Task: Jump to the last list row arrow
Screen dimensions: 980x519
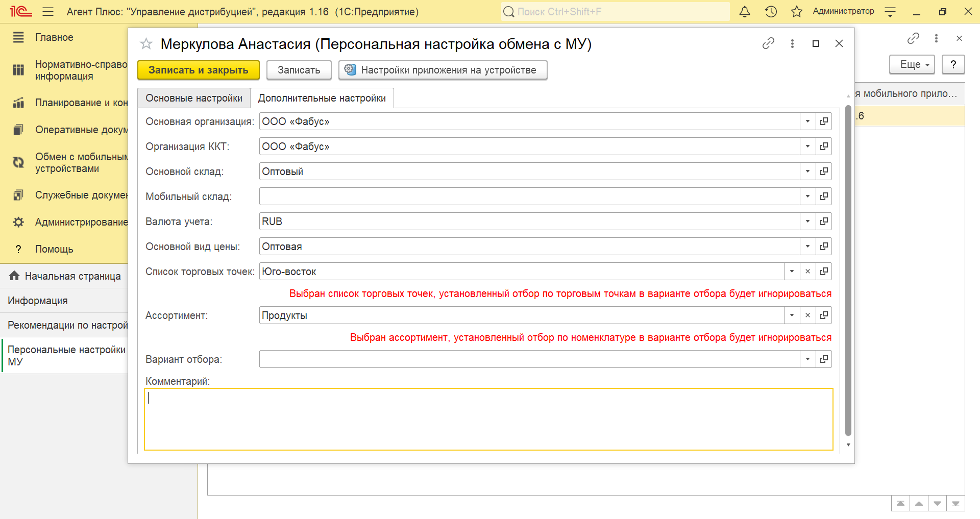Action: point(955,504)
